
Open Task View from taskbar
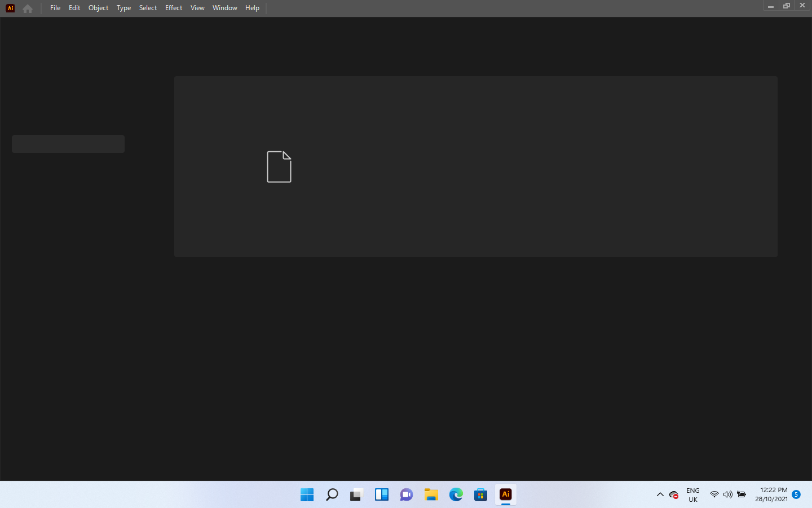(x=356, y=494)
